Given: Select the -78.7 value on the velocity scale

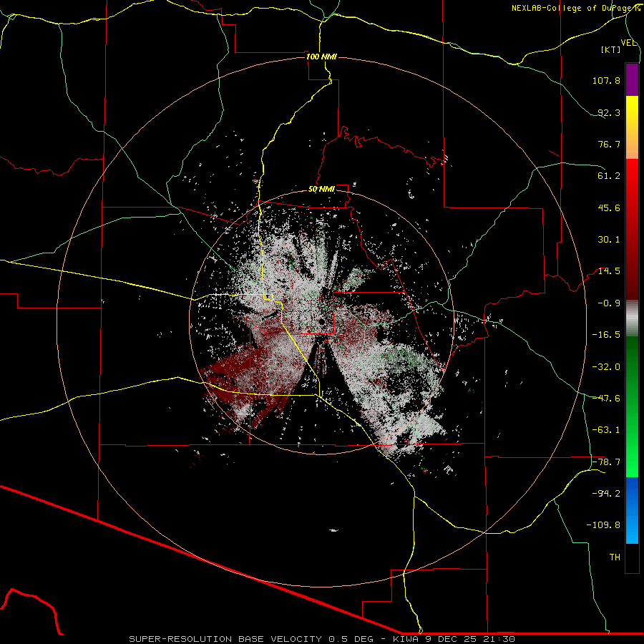Looking at the screenshot, I should point(606,462).
